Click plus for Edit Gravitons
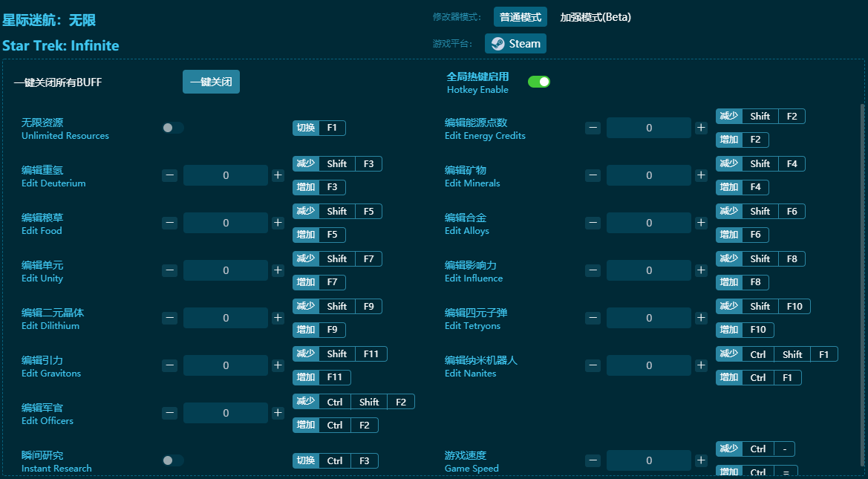Image resolution: width=868 pixels, height=479 pixels. click(278, 366)
